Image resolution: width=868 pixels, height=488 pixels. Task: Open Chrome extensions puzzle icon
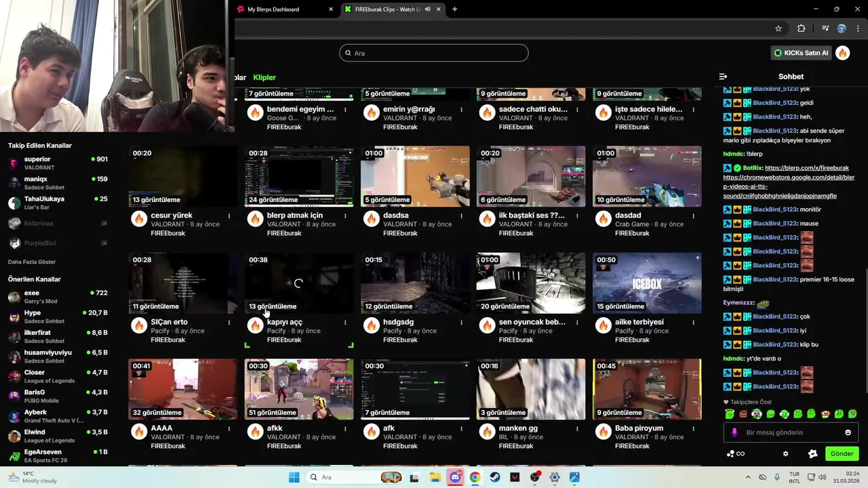(x=802, y=28)
